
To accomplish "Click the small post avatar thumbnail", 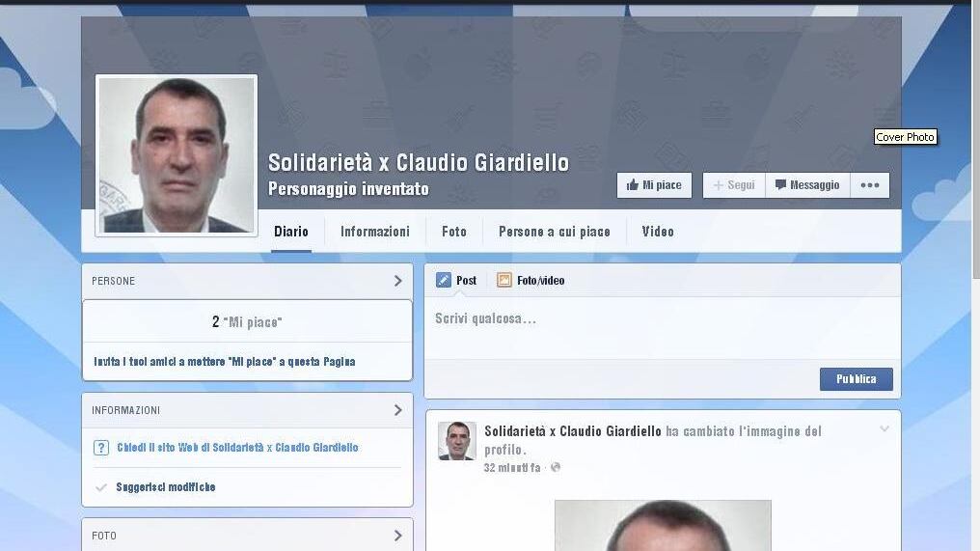I will pyautogui.click(x=457, y=441).
